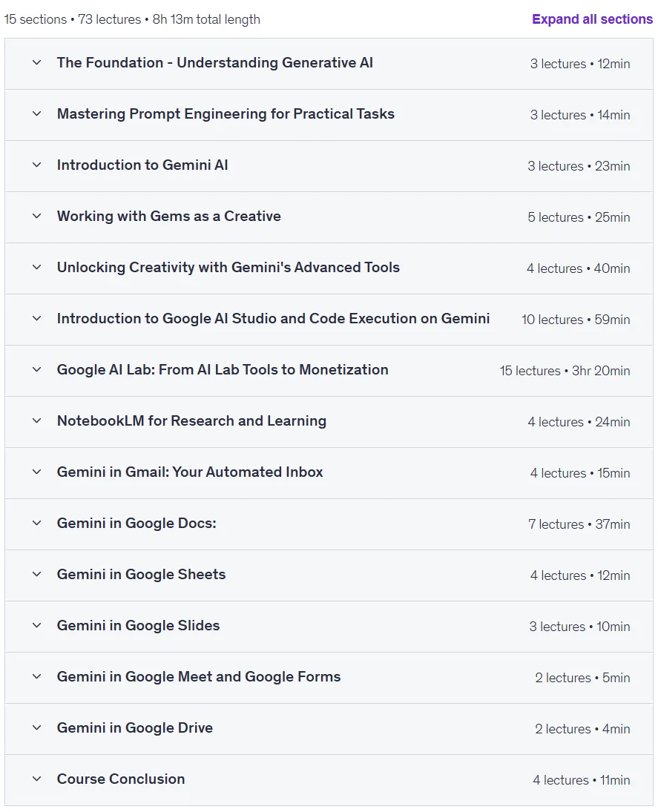Toggle chevron for Unlocking Creativity section

[x=37, y=267]
